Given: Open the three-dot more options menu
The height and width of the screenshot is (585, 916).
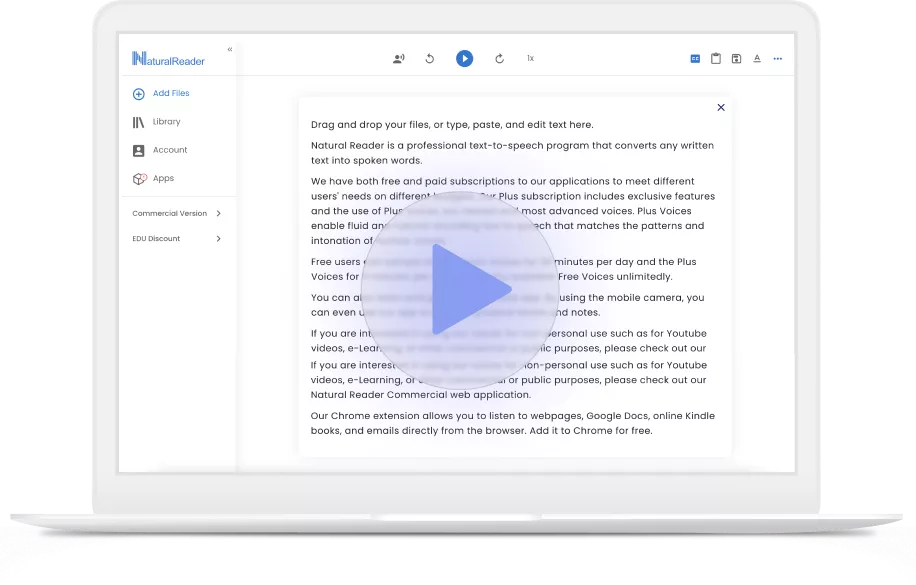Looking at the screenshot, I should 778,58.
